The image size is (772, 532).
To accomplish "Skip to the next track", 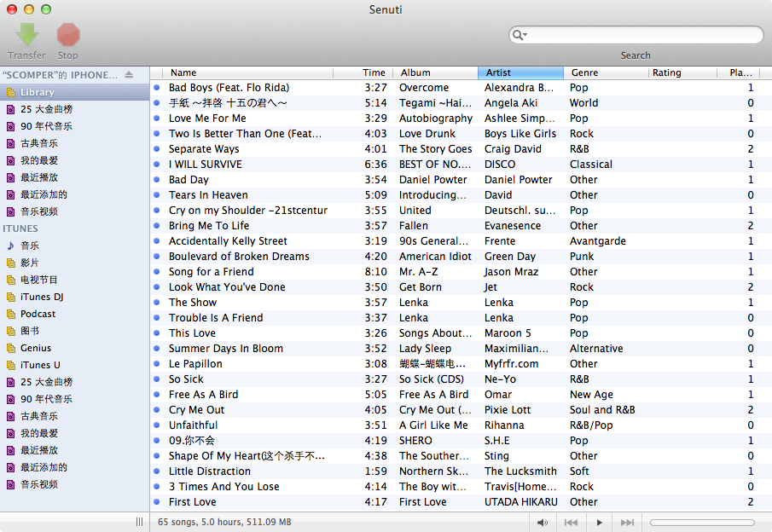I will tap(627, 522).
